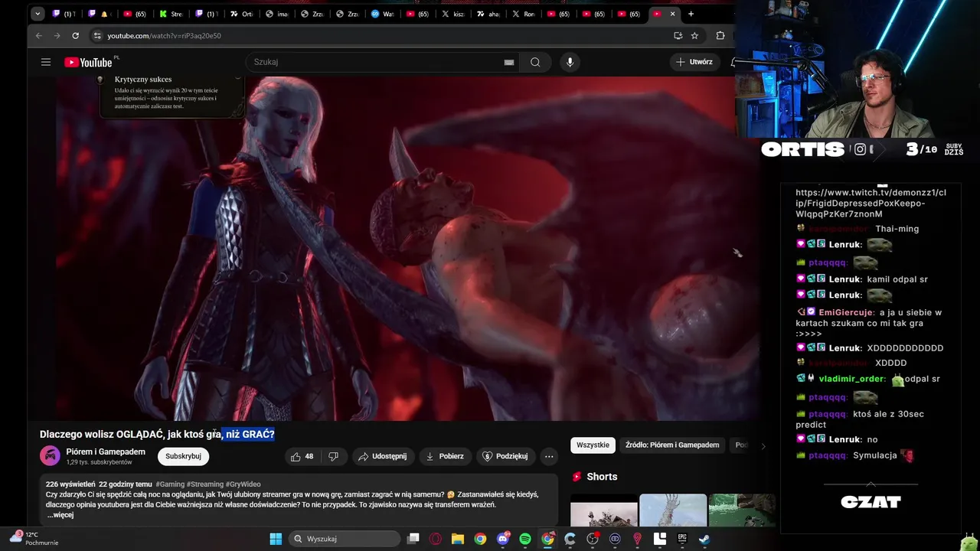980x551 pixels.
Task: Dislike the video
Action: tap(334, 456)
